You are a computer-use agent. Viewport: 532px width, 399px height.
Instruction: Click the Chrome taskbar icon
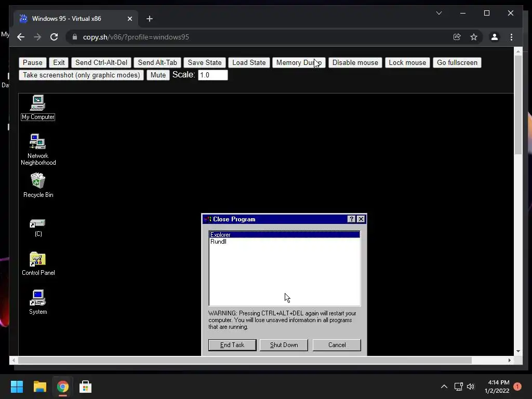62,387
